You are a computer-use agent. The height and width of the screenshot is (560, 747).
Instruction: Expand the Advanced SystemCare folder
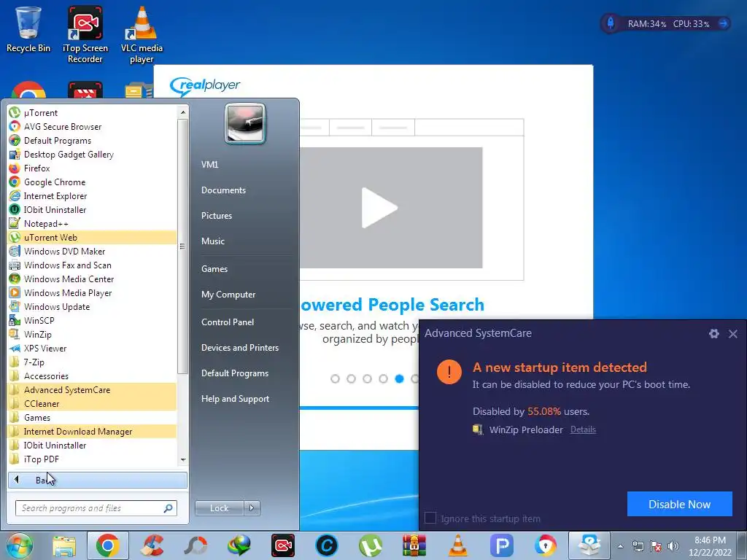(x=92, y=389)
